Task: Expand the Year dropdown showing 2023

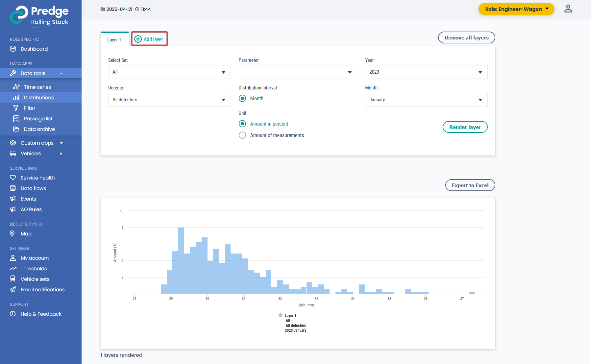Action: point(426,72)
